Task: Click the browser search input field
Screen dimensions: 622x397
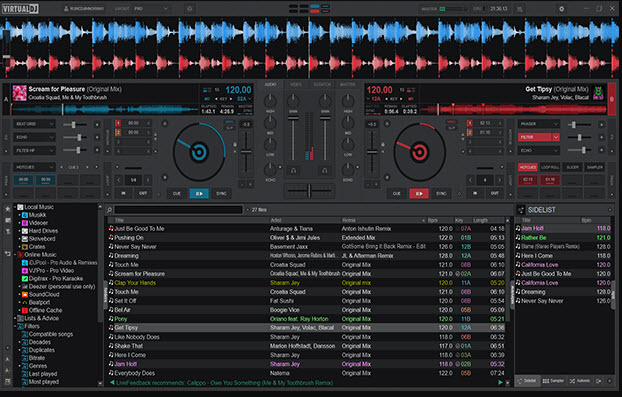Action: pos(178,210)
